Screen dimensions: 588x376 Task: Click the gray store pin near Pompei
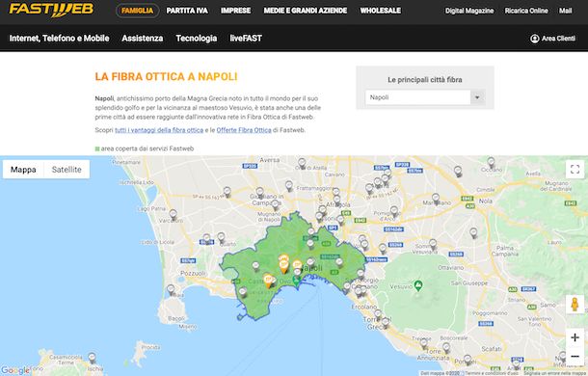[x=468, y=360]
